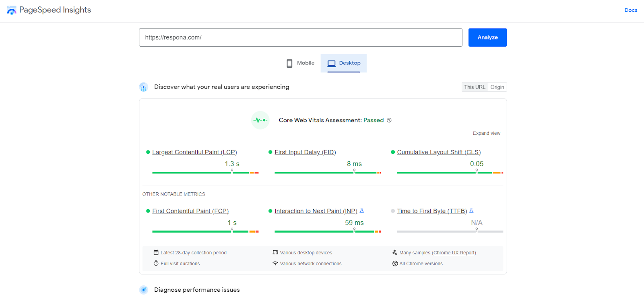Click the stopwatch icon for visit durations
The height and width of the screenshot is (301, 644).
[x=156, y=263]
